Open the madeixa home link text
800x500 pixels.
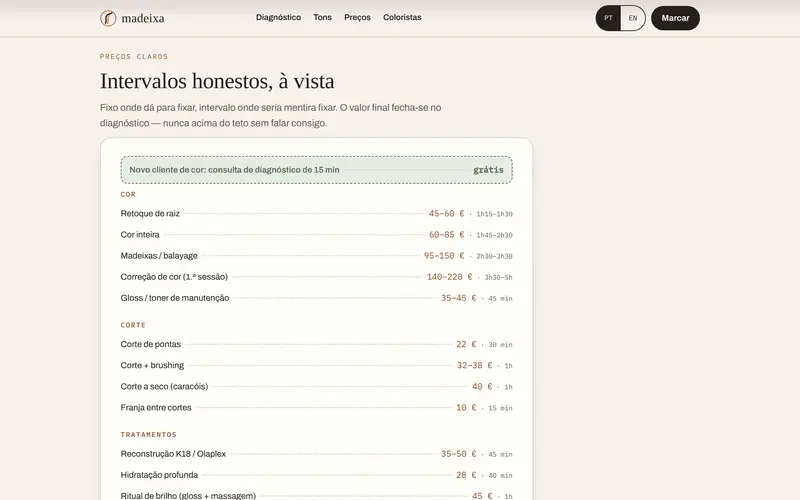143,18
